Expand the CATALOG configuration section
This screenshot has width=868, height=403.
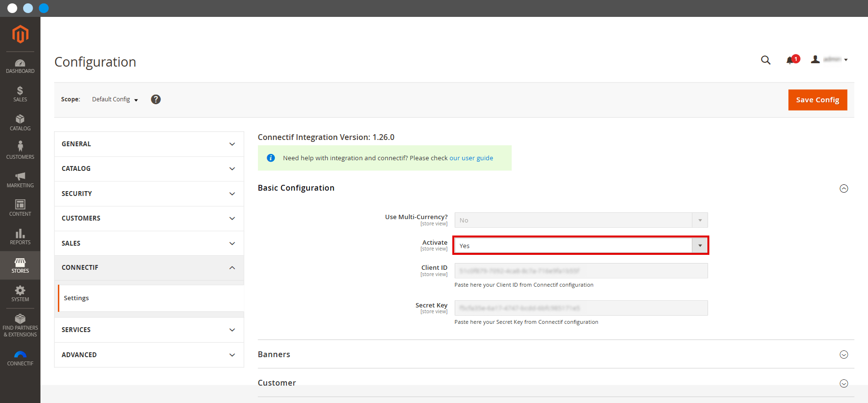149,169
